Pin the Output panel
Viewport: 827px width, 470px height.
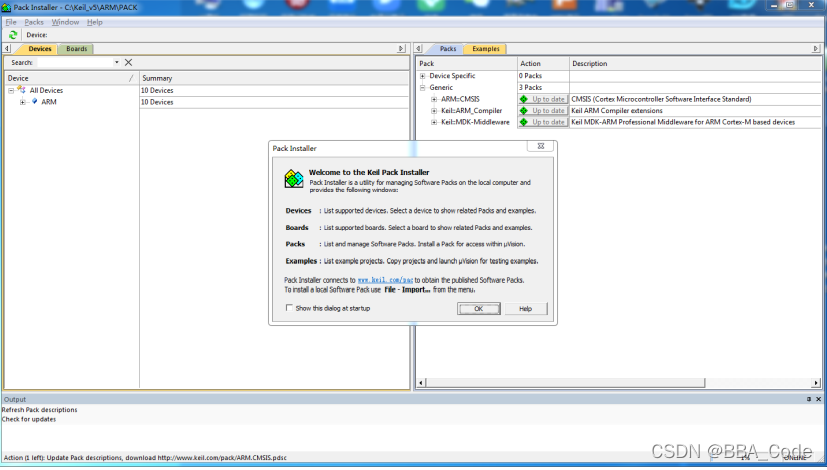coord(809,399)
